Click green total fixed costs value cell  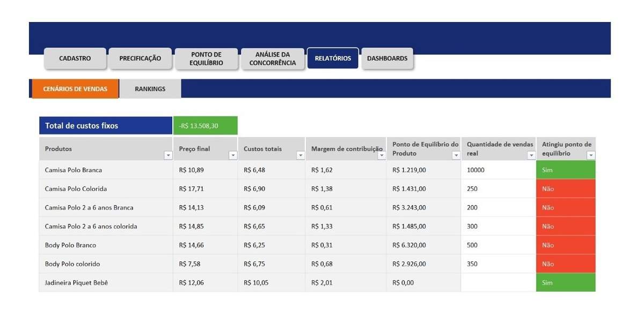(205, 126)
